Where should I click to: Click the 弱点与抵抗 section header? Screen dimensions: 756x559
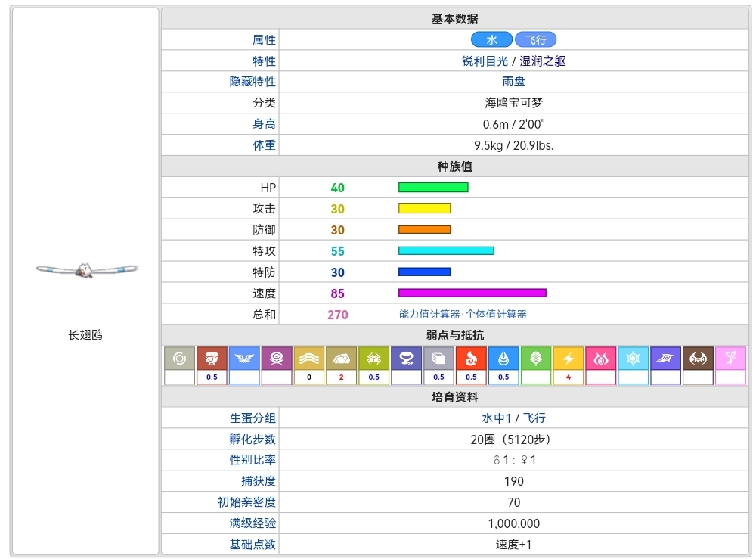pos(454,335)
